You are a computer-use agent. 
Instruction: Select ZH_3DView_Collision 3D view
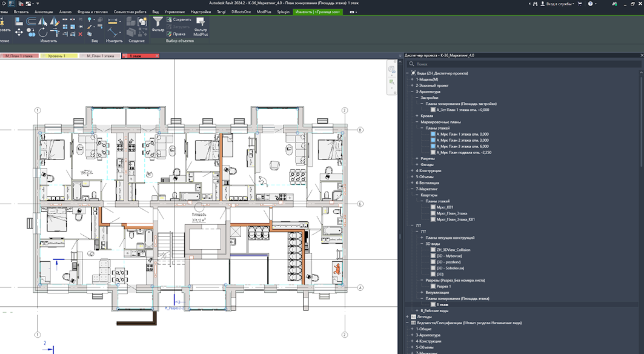(x=453, y=250)
